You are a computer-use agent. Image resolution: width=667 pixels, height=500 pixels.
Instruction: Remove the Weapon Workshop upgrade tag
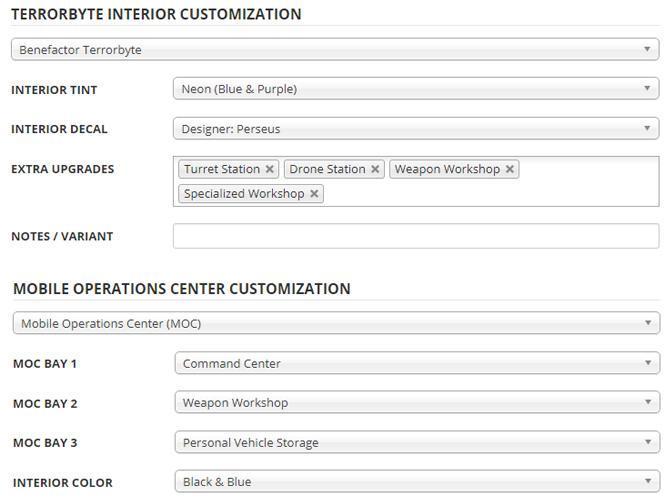point(509,169)
